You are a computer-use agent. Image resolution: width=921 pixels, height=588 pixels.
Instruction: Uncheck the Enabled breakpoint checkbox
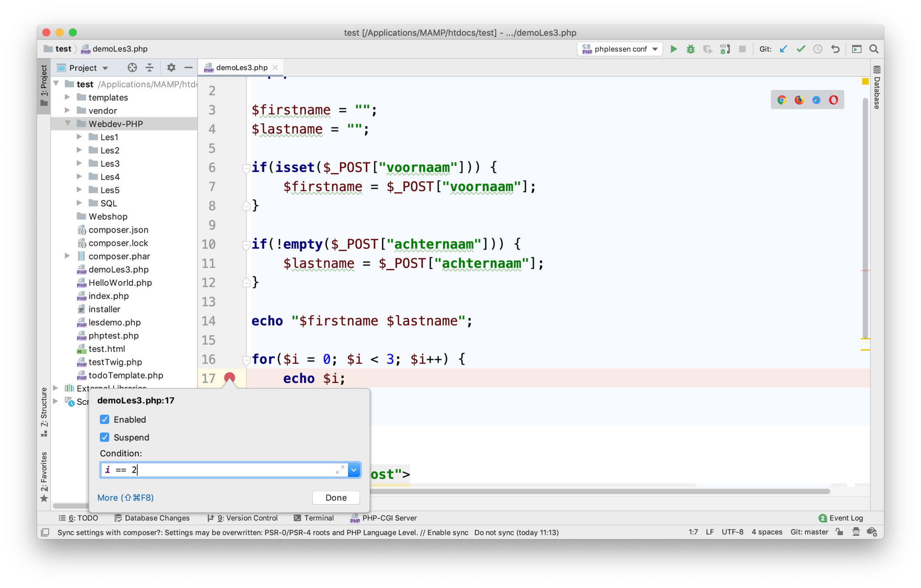pos(105,419)
